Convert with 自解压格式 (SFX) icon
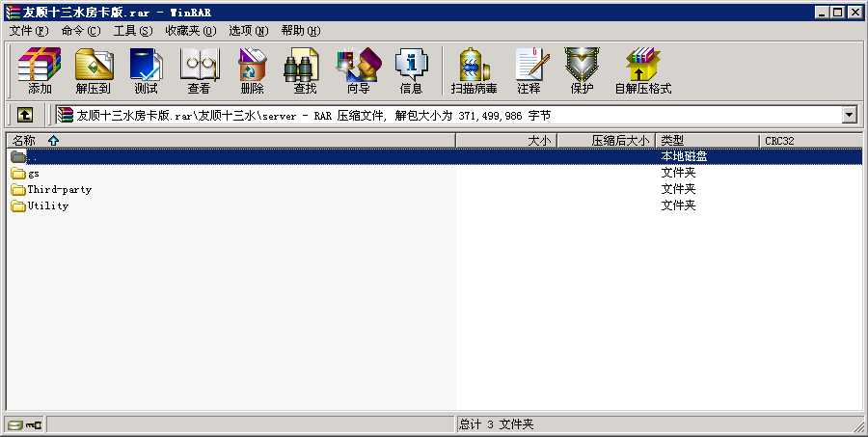Image resolution: width=868 pixels, height=437 pixels. pyautogui.click(x=642, y=70)
